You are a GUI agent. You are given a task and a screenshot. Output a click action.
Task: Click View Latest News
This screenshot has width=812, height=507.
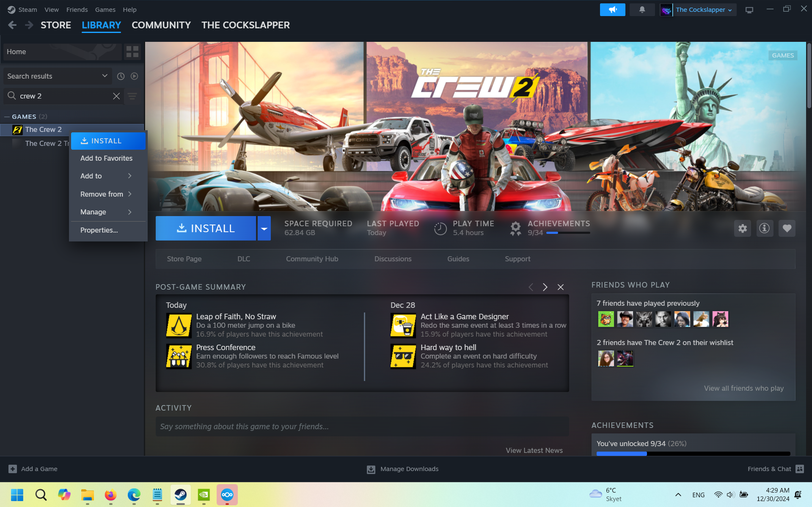tap(534, 450)
